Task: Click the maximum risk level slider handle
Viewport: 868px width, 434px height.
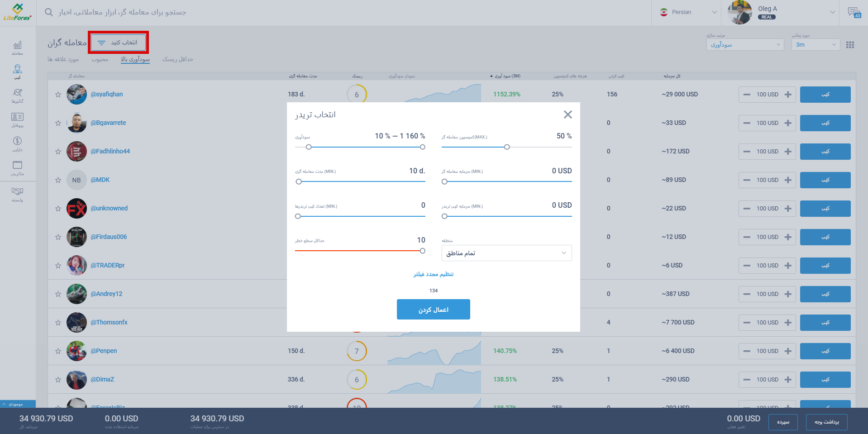Action: 422,251
